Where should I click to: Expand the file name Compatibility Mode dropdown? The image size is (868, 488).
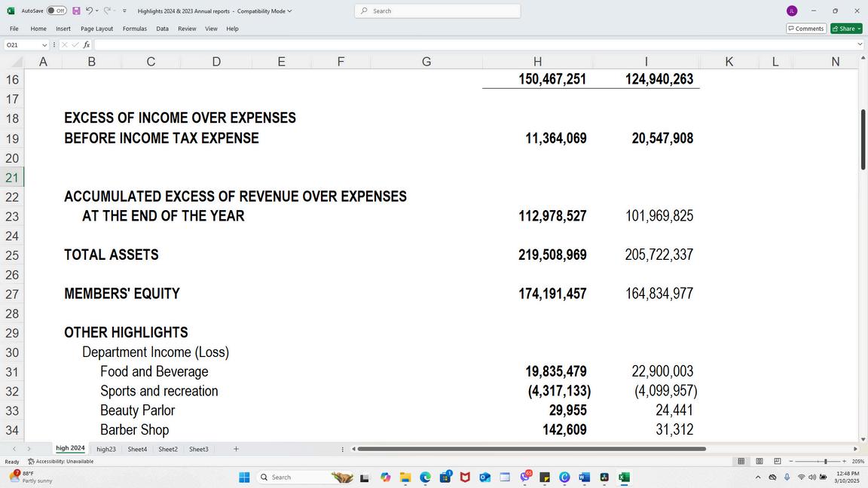click(289, 11)
